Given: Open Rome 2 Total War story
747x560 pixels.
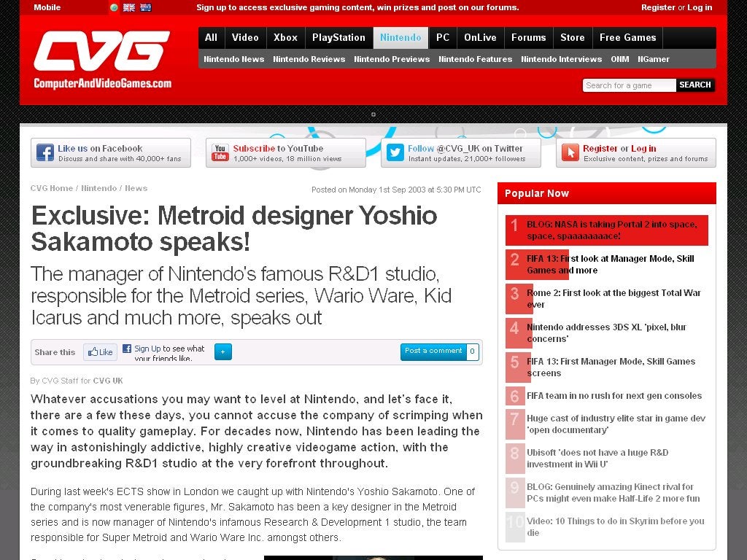Looking at the screenshot, I should click(614, 298).
